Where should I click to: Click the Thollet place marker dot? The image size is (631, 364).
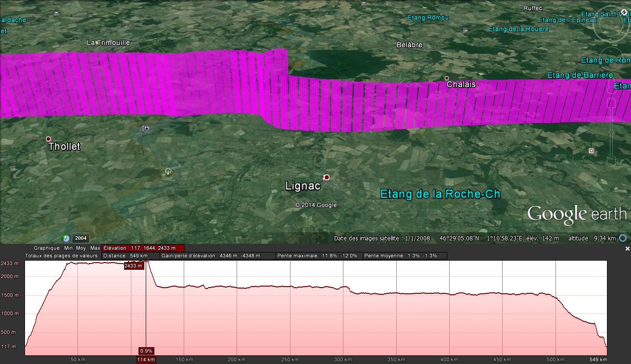(48, 139)
